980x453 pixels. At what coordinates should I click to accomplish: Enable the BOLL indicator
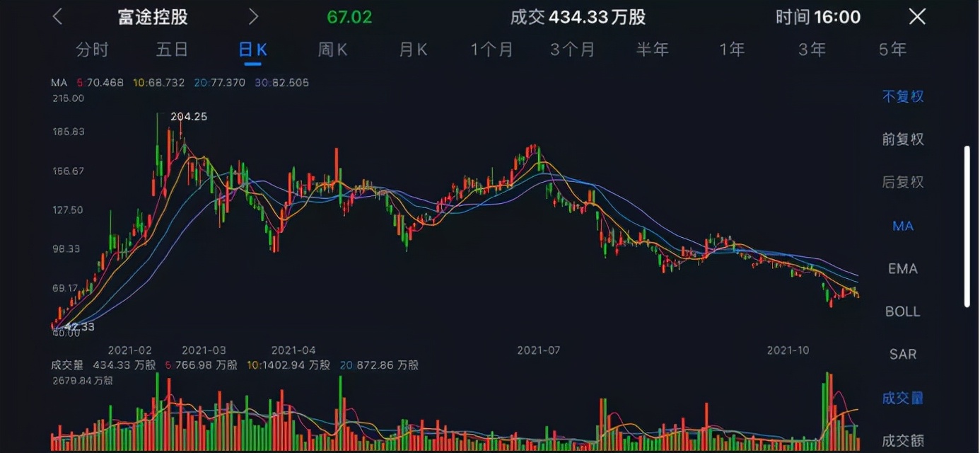click(902, 311)
